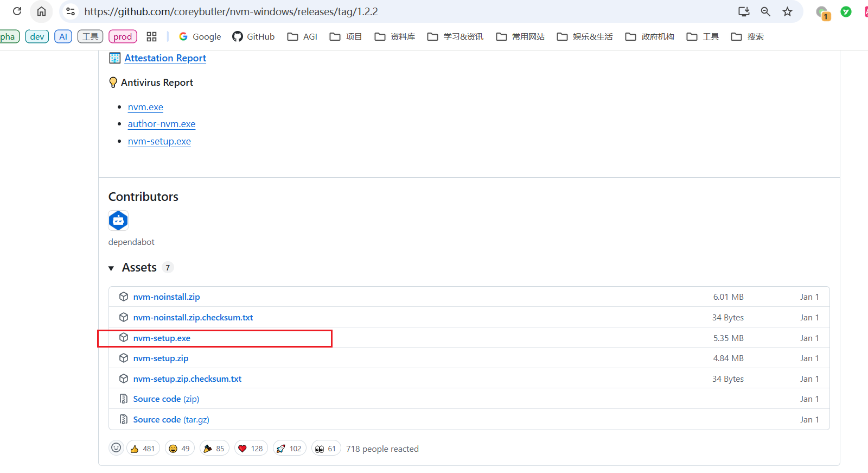Open the AGI bookmarks folder
Screen dimensions: 868x473
(x=302, y=36)
